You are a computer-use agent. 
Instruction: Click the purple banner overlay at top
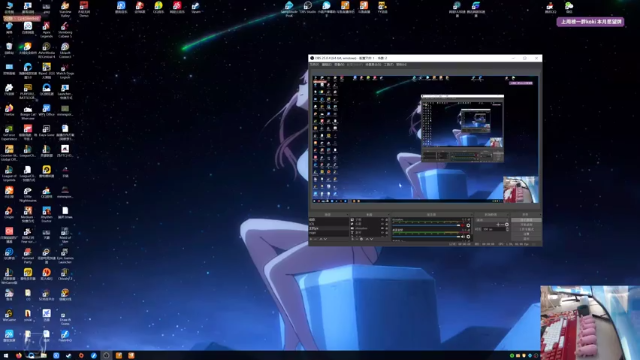point(591,22)
